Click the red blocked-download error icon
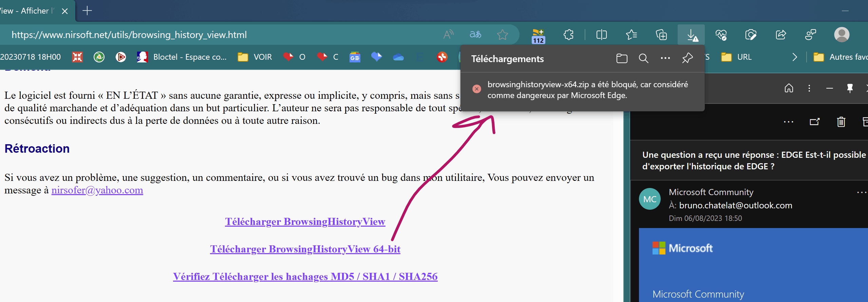The image size is (868, 302). tap(476, 89)
